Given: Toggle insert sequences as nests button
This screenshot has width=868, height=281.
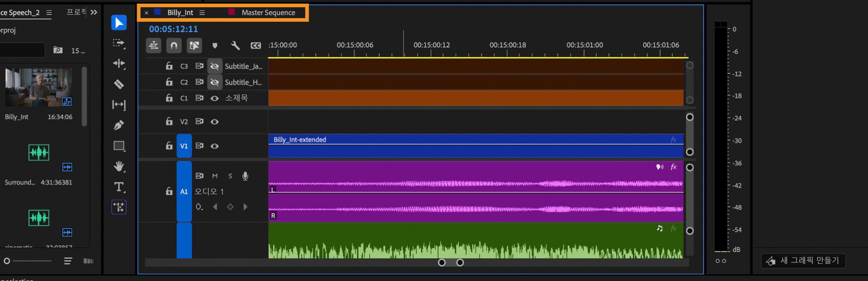Looking at the screenshot, I should coord(154,45).
